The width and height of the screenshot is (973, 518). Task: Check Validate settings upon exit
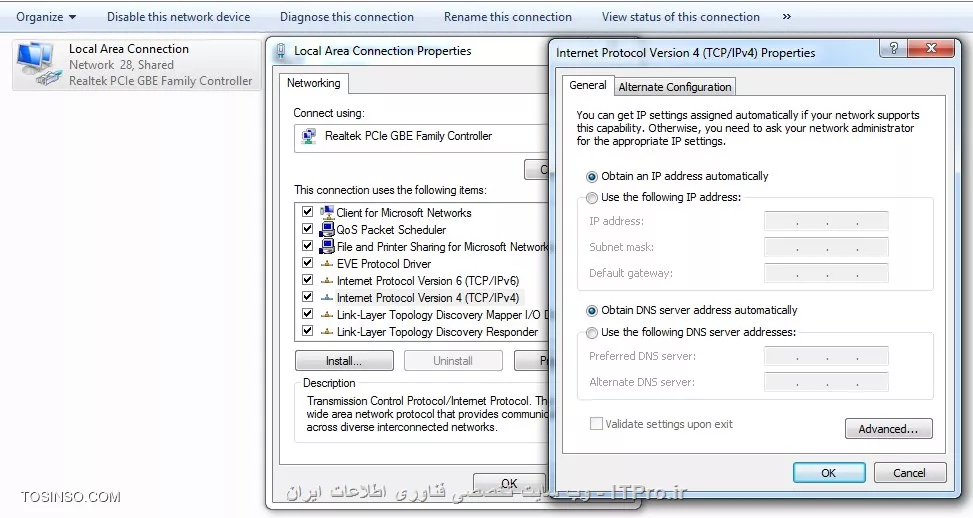click(596, 424)
